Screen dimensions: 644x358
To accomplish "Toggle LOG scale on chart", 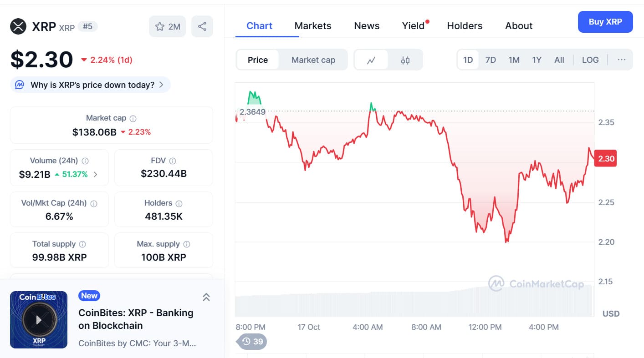I will [x=590, y=60].
